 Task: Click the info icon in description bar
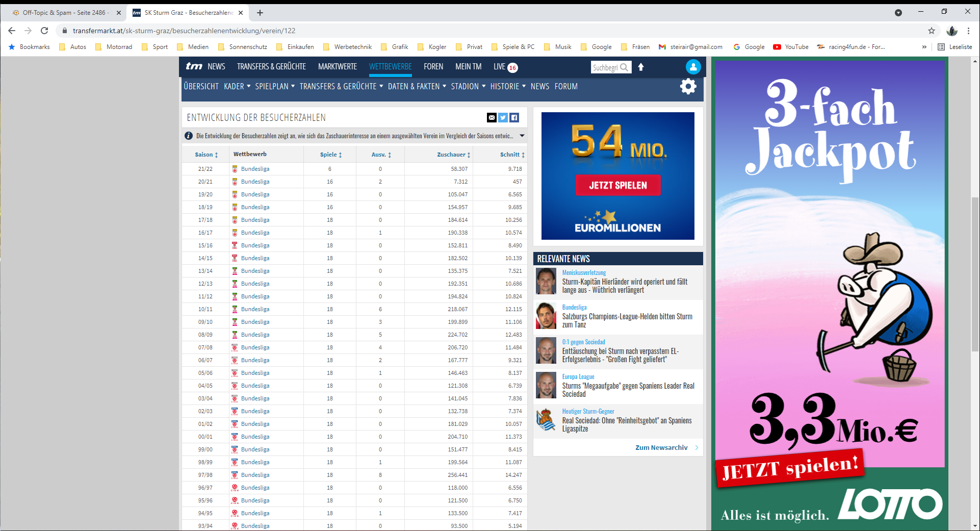(188, 136)
